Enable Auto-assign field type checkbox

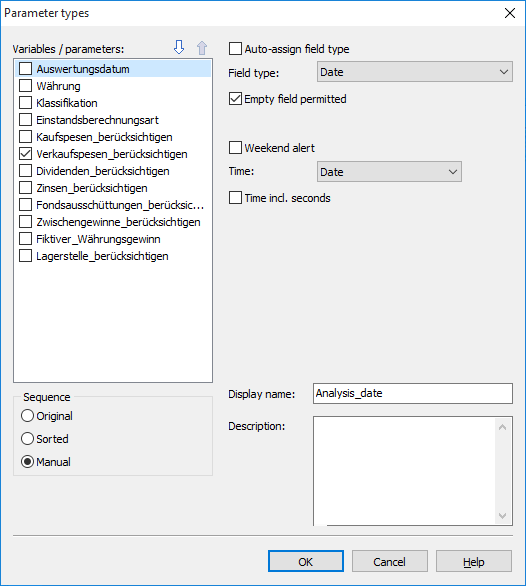pos(235,49)
